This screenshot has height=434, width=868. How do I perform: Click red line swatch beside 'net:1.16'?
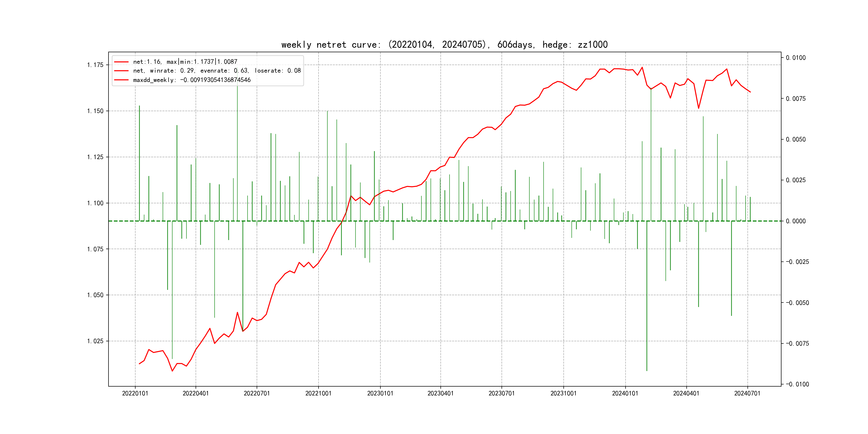[121, 62]
